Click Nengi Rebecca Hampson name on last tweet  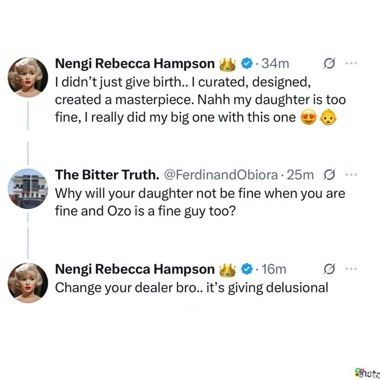135,269
